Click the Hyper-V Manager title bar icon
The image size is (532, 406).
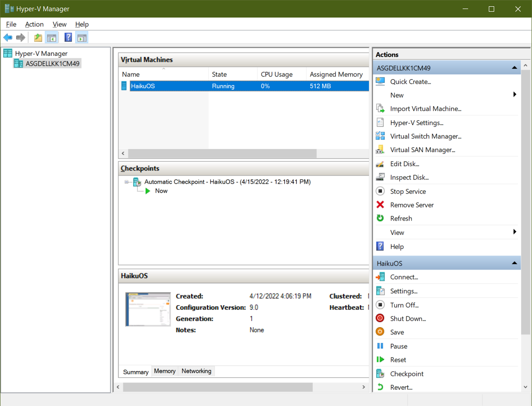(9, 9)
